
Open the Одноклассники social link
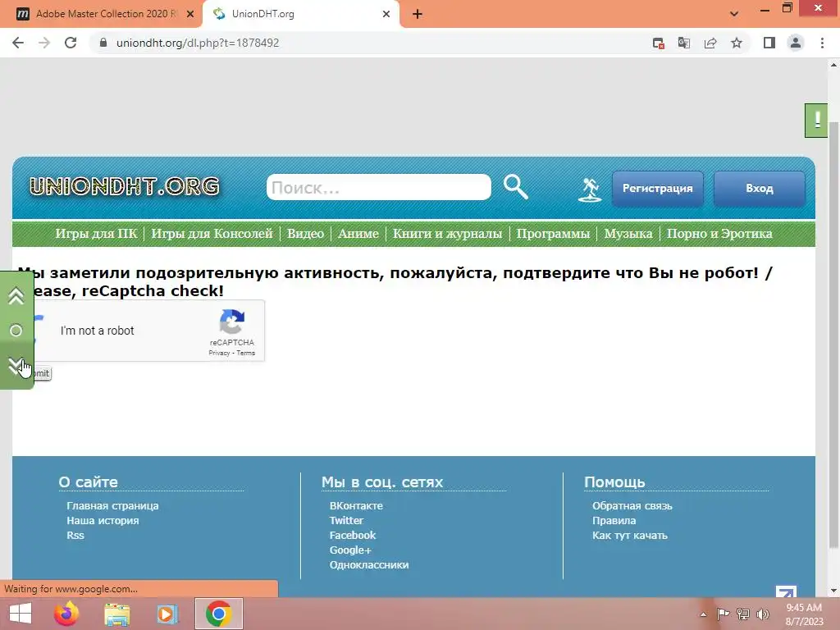pyautogui.click(x=369, y=564)
